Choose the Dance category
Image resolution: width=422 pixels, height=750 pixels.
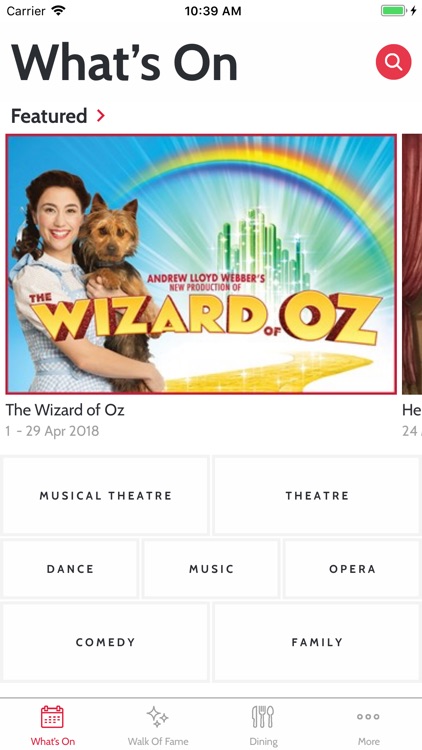pyautogui.click(x=70, y=569)
